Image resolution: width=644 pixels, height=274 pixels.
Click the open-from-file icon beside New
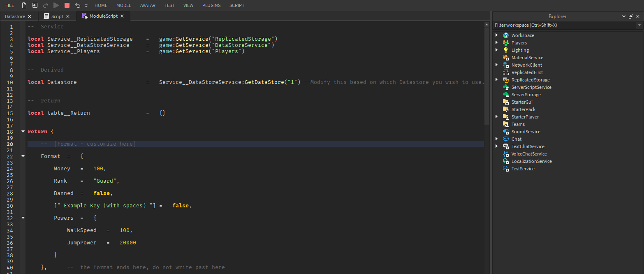35,5
